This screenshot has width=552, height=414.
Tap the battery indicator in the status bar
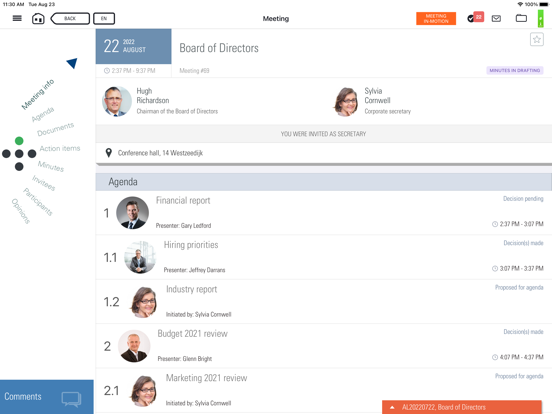(544, 4)
